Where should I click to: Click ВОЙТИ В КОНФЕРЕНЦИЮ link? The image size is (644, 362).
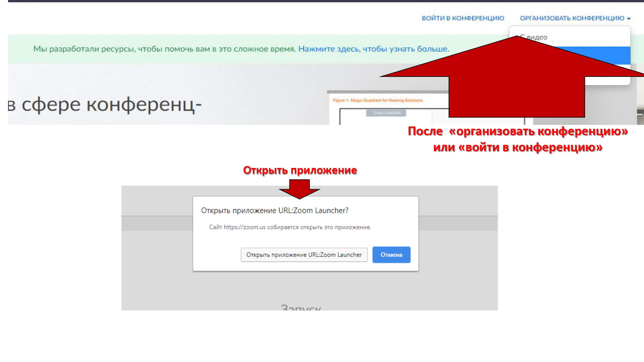463,18
